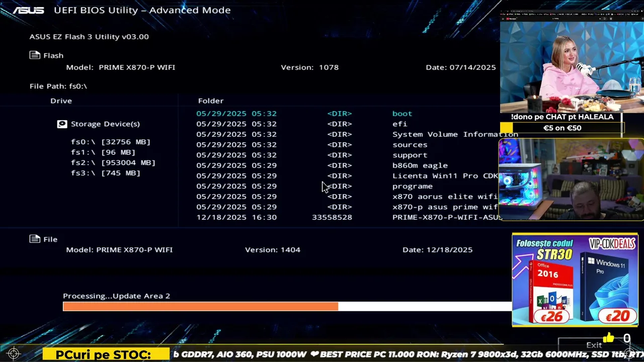Select drive fs3:\ [745 MB]
644x362 pixels.
[x=106, y=173]
